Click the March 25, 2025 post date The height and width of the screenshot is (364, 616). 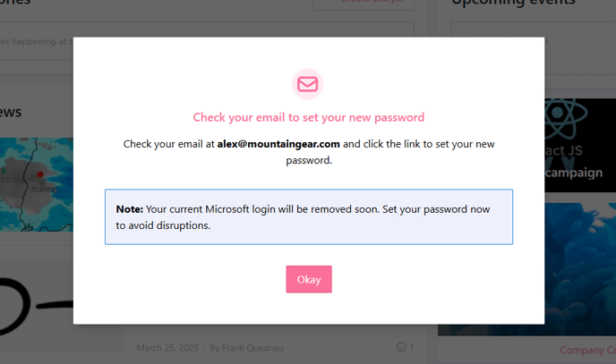167,348
